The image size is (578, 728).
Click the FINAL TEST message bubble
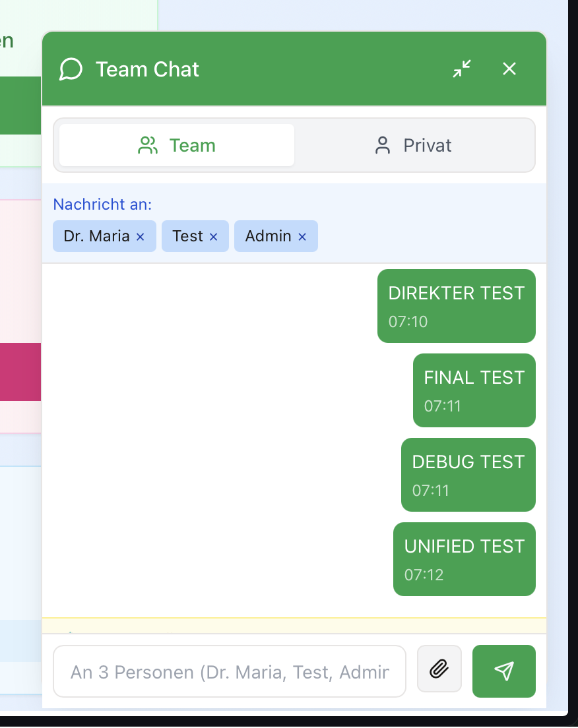474,390
